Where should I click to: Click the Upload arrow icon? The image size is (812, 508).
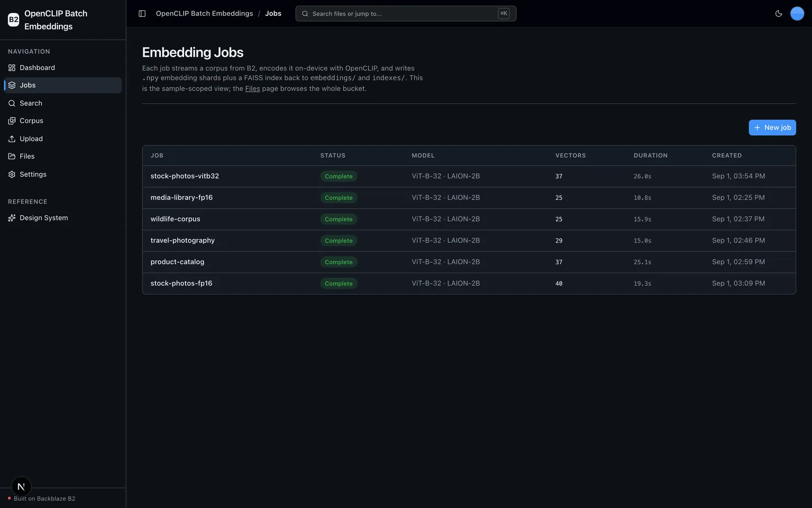[12, 139]
